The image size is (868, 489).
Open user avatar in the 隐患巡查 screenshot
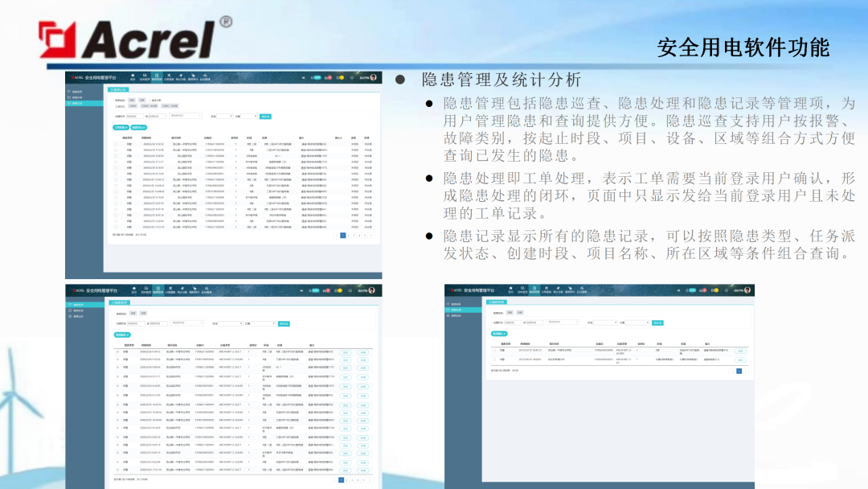point(371,290)
